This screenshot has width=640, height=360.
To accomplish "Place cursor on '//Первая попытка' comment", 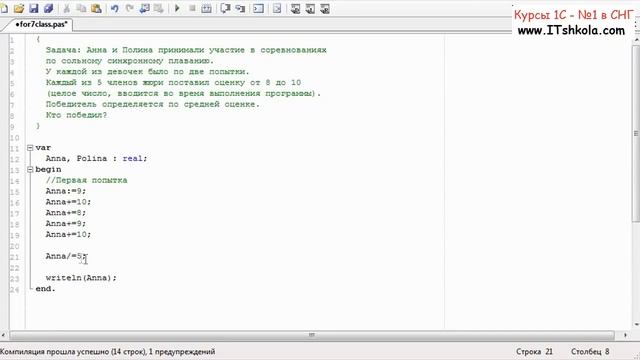I will coord(86,180).
